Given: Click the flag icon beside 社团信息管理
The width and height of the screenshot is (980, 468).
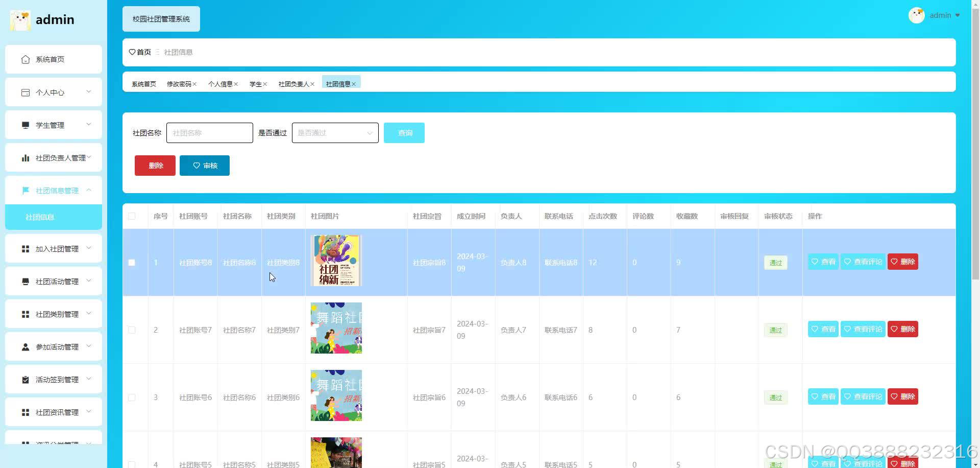Looking at the screenshot, I should coord(26,191).
